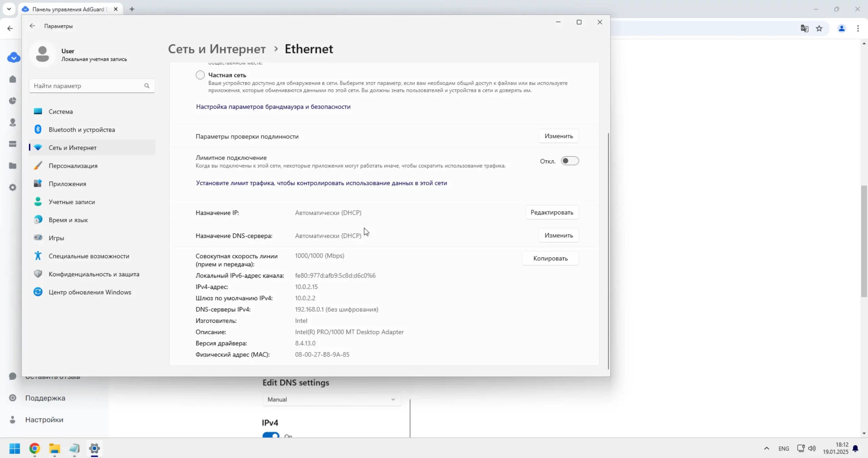Click the Settings back arrow icon
Viewport: 868px width, 458px height.
pyautogui.click(x=32, y=26)
